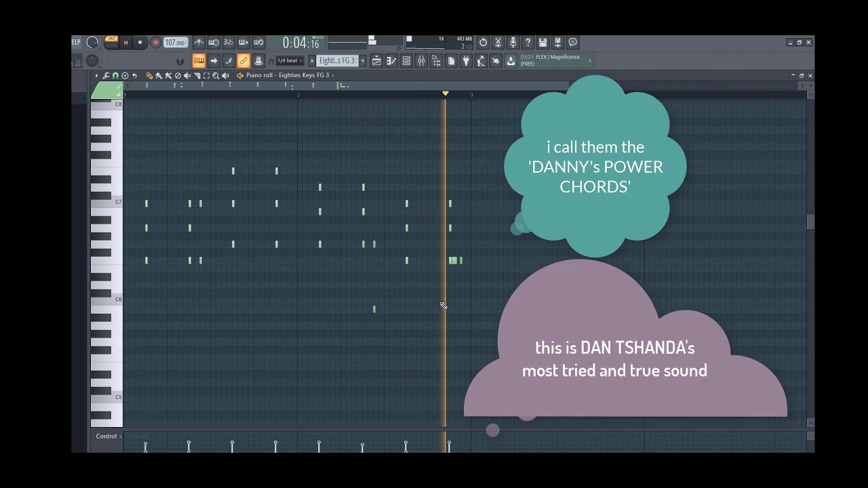Screen dimensions: 868x488
Task: Switch to pattern mode with PAT
Action: click(112, 38)
